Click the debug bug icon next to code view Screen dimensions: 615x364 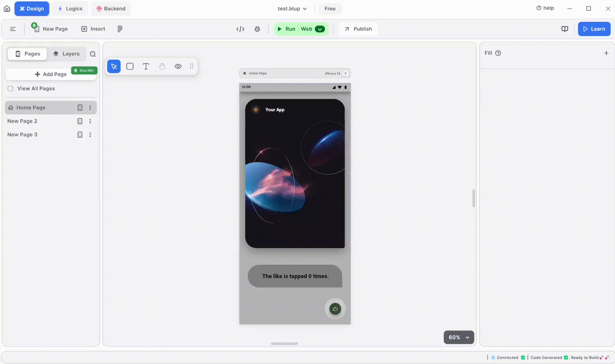pyautogui.click(x=257, y=29)
